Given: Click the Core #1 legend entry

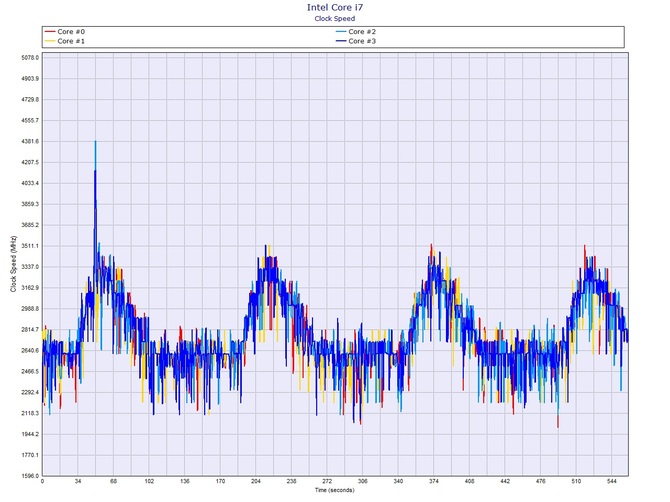Looking at the screenshot, I should point(65,41).
